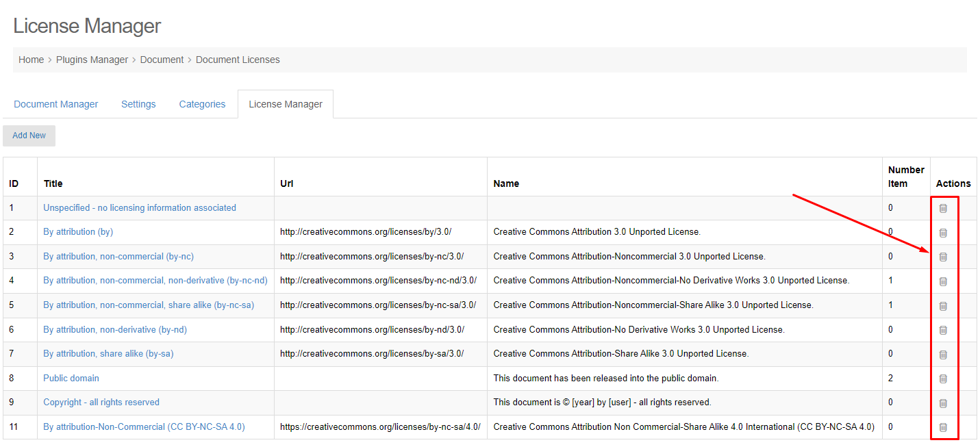Select URL ending in by-nd/3.0/
The height and width of the screenshot is (447, 980).
[372, 329]
